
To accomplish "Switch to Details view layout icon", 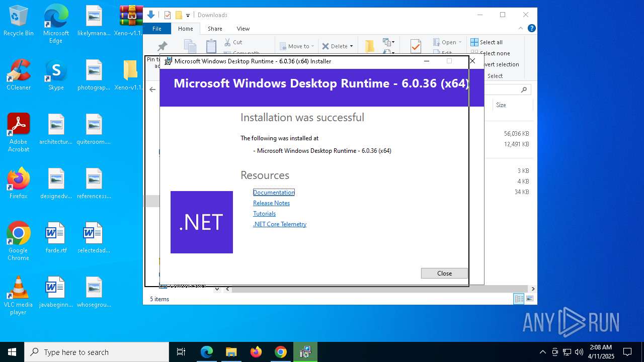I will coord(518,299).
